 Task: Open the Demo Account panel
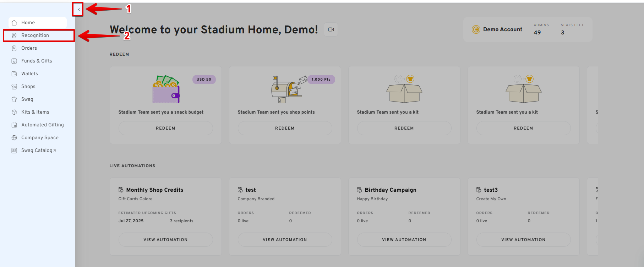tap(502, 29)
